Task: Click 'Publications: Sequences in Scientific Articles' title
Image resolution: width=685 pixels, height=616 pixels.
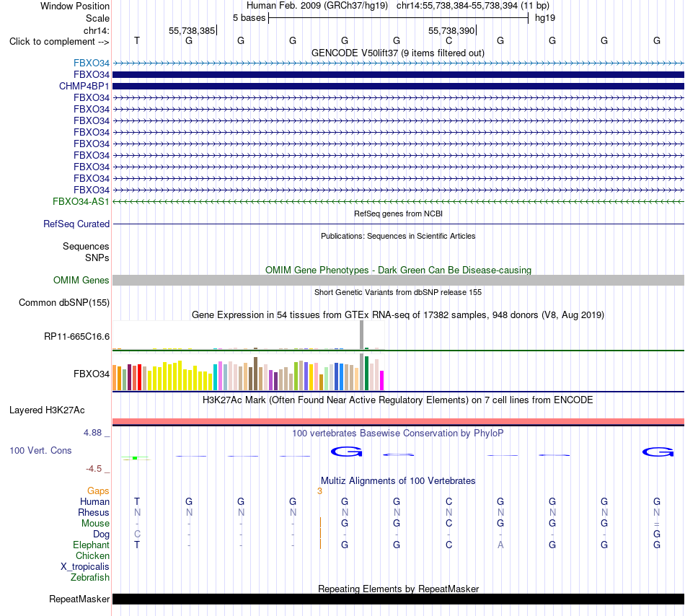Action: click(x=397, y=236)
